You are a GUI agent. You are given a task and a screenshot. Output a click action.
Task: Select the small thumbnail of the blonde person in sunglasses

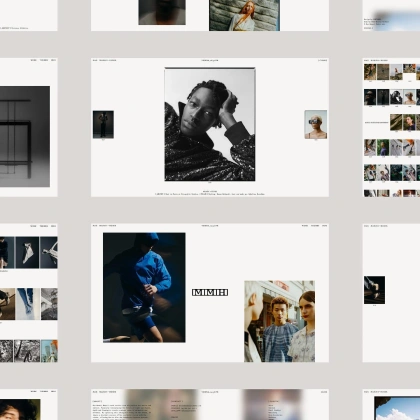coord(316,124)
